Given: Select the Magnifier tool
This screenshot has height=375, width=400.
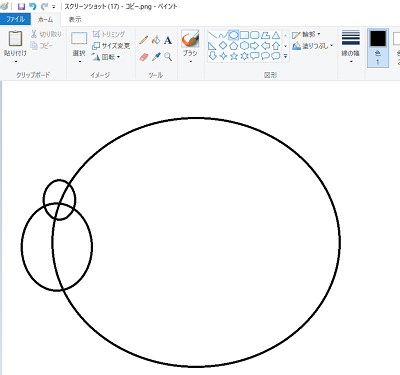Looking at the screenshot, I should tap(168, 57).
